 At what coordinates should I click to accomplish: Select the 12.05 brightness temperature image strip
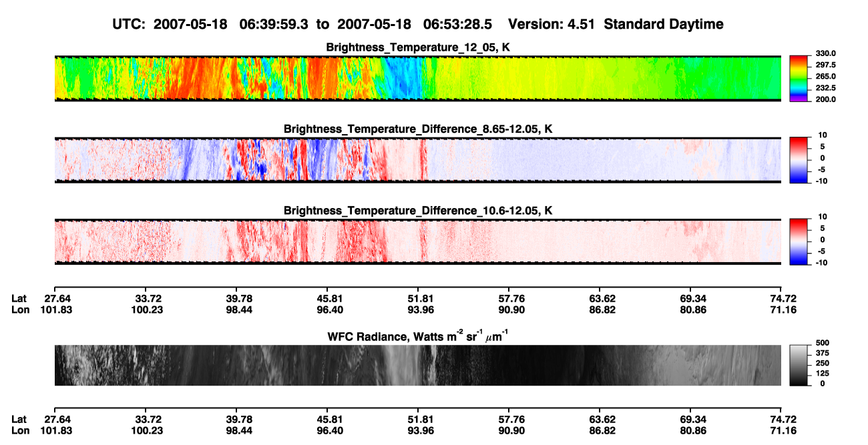pos(418,79)
